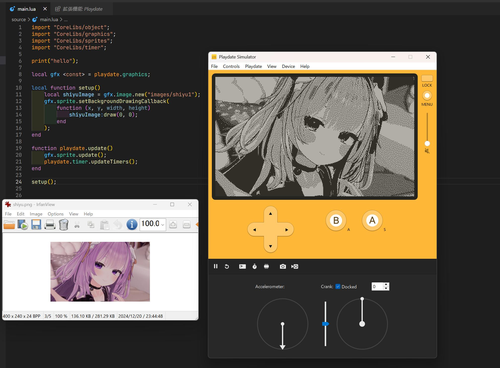Adjust the simulator volume slider knob

click(x=427, y=143)
